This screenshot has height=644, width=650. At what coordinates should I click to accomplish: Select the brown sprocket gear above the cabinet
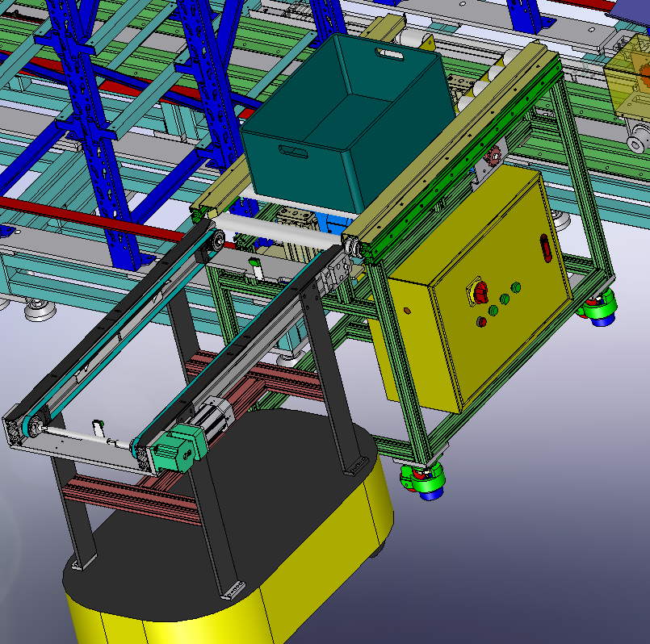(493, 156)
